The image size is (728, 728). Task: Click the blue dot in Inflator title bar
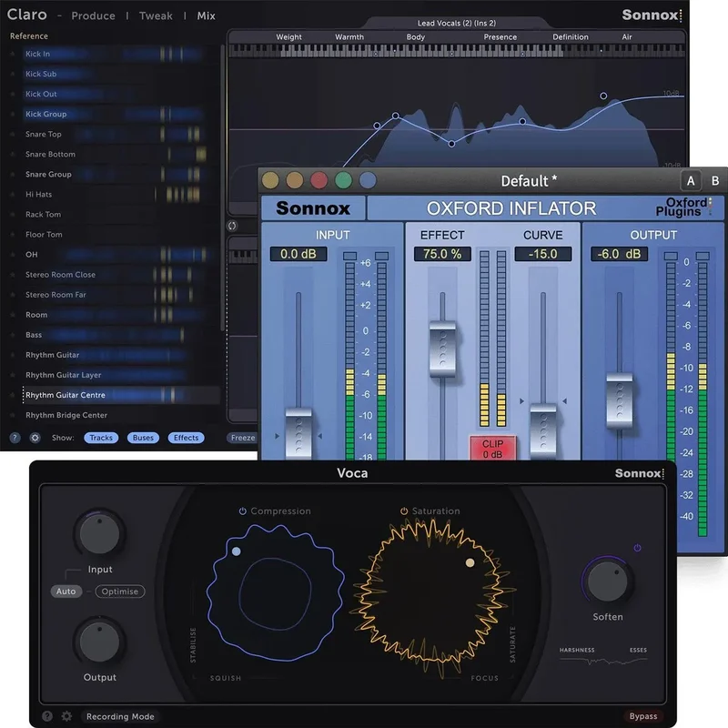[368, 180]
